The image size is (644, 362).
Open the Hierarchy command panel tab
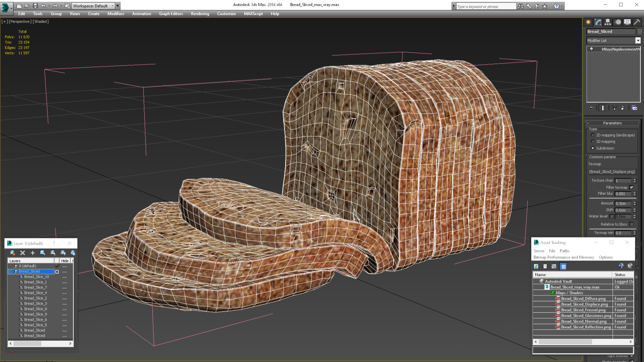pyautogui.click(x=608, y=22)
